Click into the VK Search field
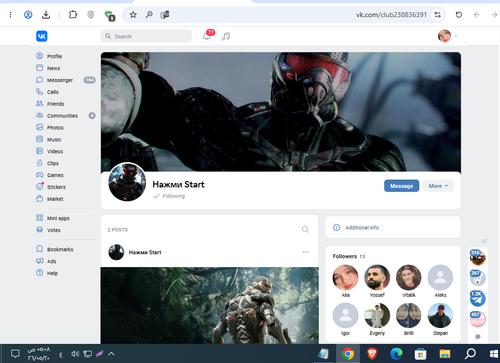The image size is (500, 363). pos(146,36)
